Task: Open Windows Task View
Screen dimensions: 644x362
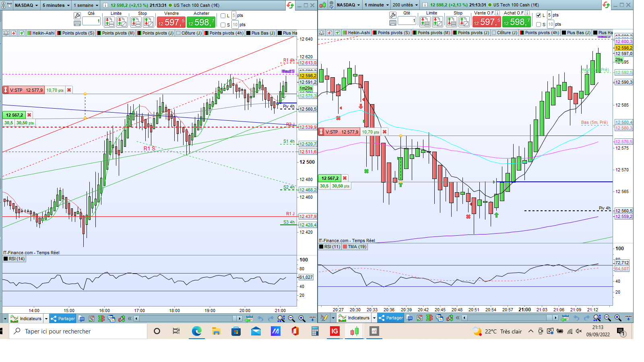Action: [x=176, y=331]
